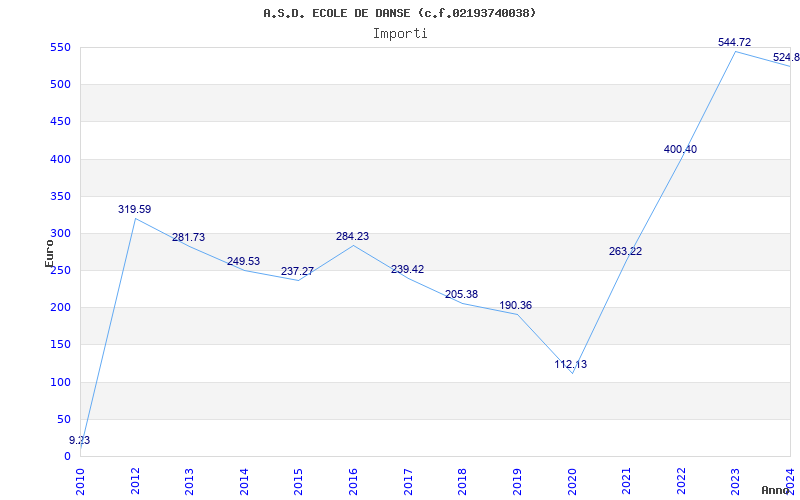Click the 2017 year axis label
800x500 pixels.
coord(408,482)
